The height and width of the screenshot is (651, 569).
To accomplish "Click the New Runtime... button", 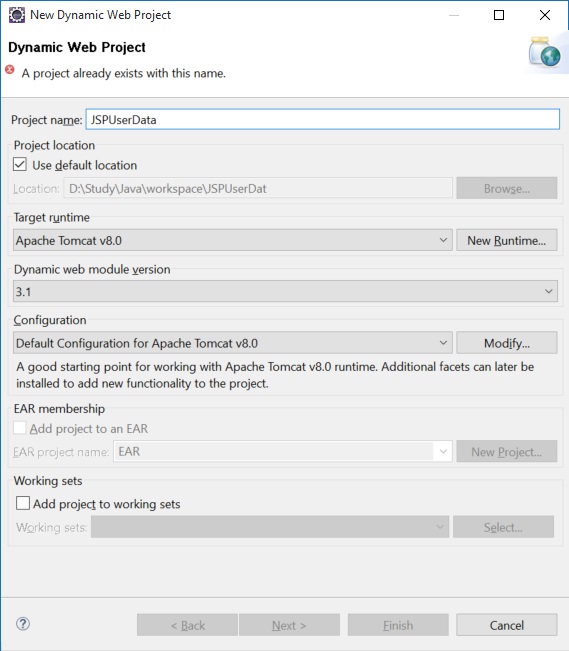I will (x=507, y=240).
